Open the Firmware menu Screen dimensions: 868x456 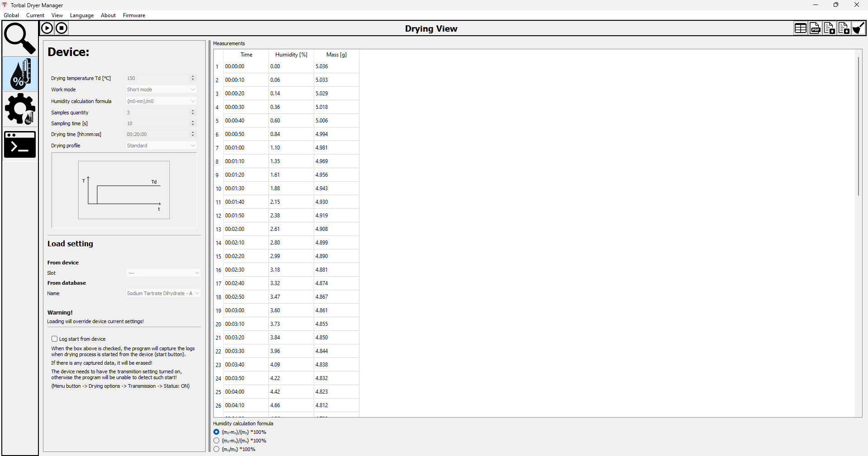[x=134, y=15]
